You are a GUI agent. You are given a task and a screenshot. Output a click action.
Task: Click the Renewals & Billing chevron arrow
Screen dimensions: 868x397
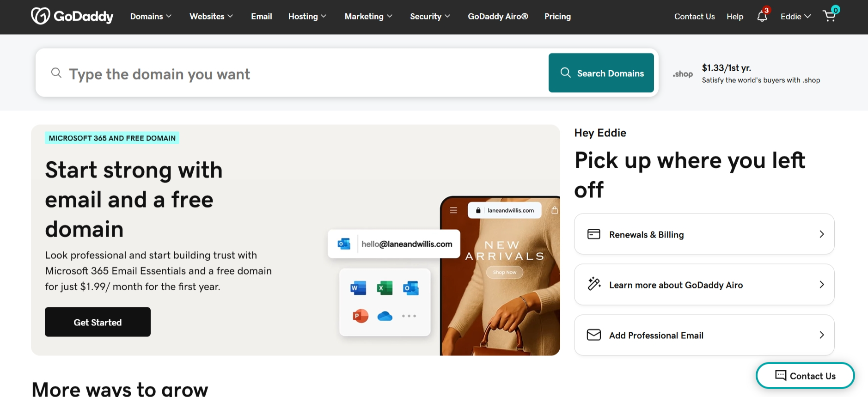pyautogui.click(x=821, y=234)
